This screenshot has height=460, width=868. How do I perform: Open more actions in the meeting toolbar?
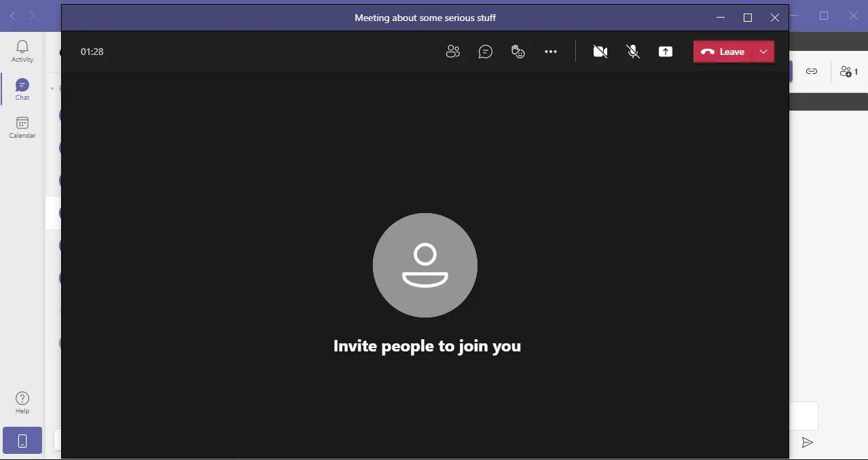click(551, 52)
